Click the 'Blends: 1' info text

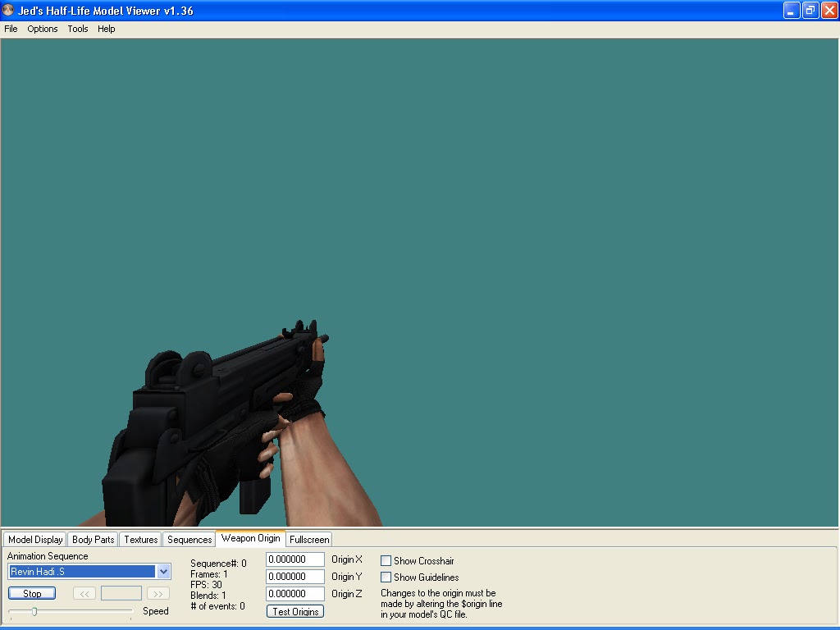coord(208,596)
